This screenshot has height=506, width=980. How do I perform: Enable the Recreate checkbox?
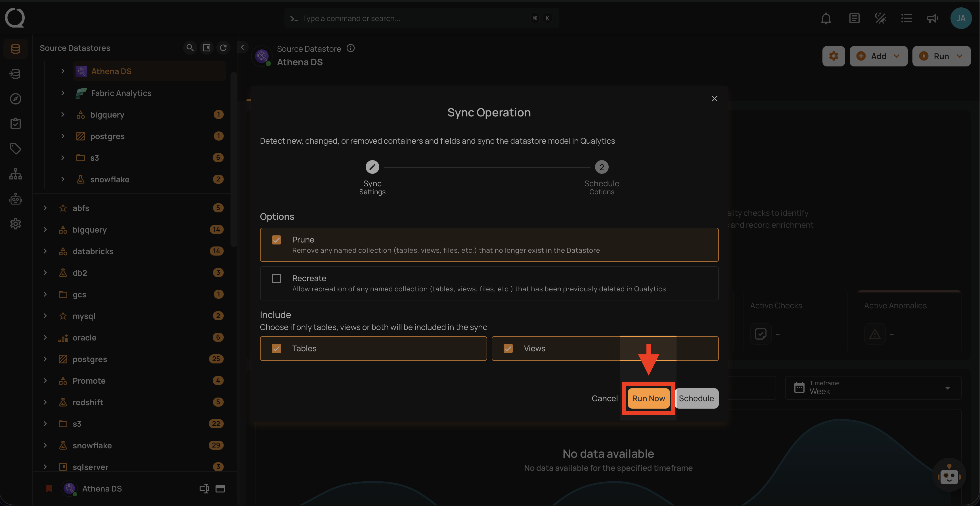(x=277, y=279)
